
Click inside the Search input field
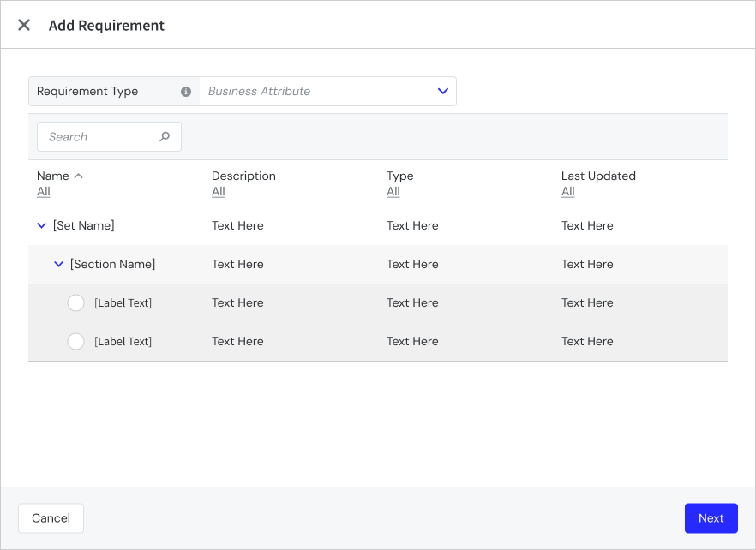[99, 136]
